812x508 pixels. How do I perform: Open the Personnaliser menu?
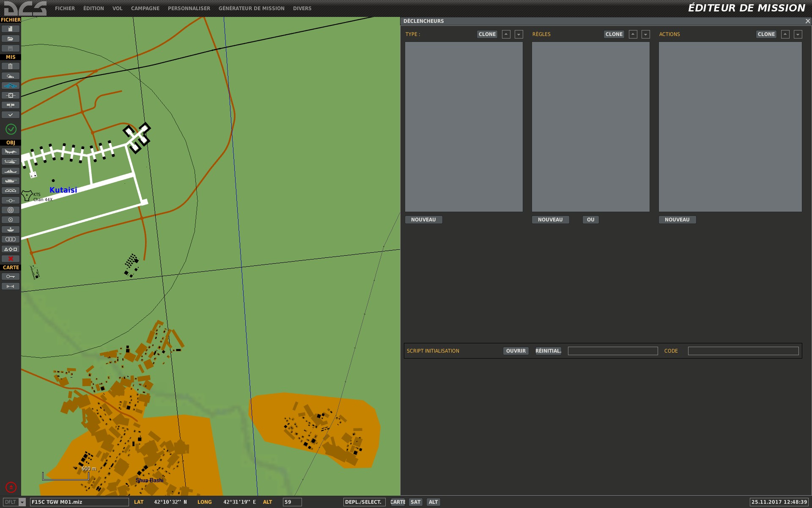[x=189, y=8]
